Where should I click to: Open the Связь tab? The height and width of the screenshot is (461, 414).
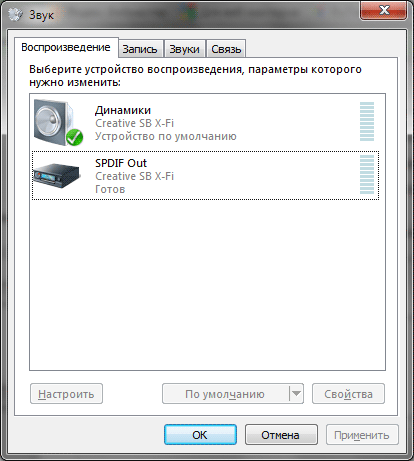226,49
